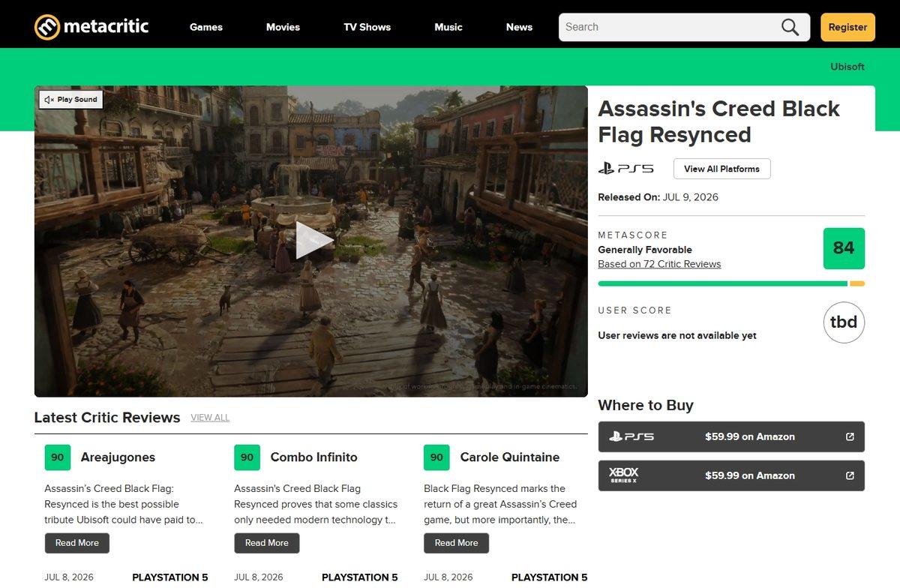The width and height of the screenshot is (900, 588).
Task: Play the game trailer video
Action: pyautogui.click(x=313, y=240)
